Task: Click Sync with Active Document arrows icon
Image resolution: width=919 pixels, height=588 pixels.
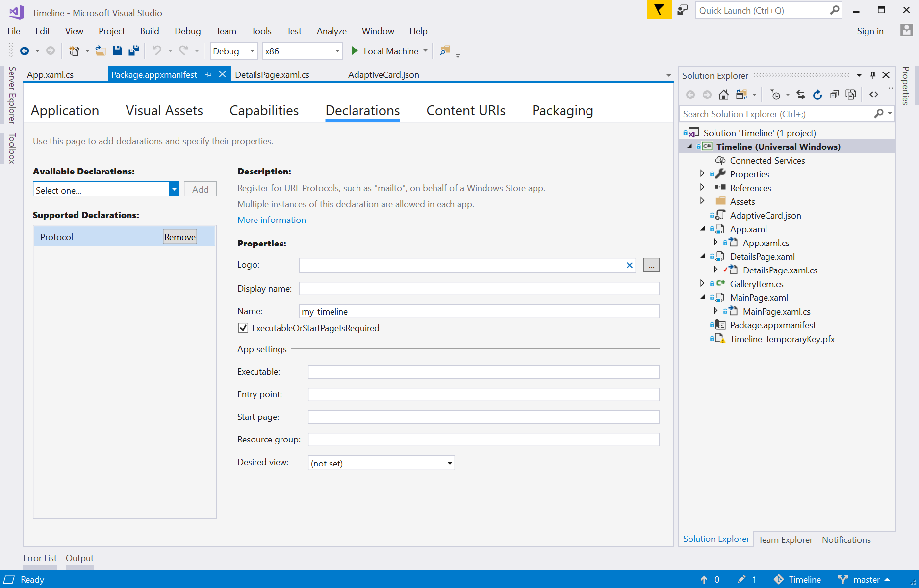Action: coord(801,95)
